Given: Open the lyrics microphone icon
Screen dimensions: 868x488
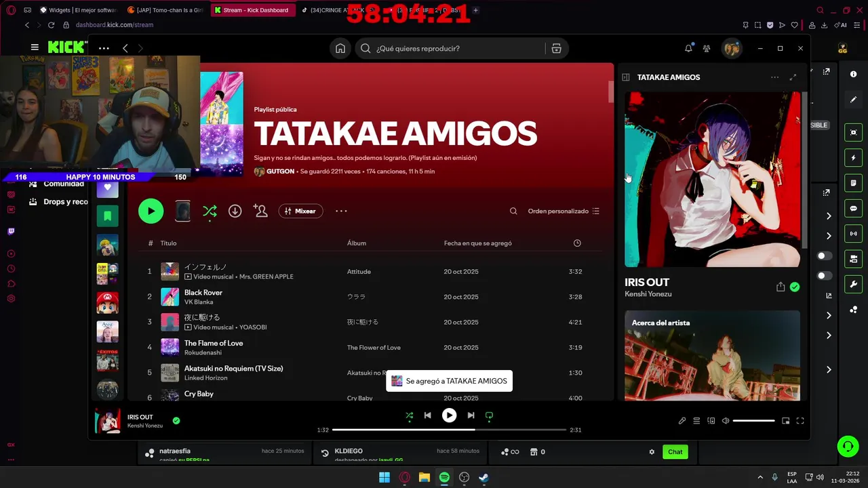Looking at the screenshot, I should [682, 421].
